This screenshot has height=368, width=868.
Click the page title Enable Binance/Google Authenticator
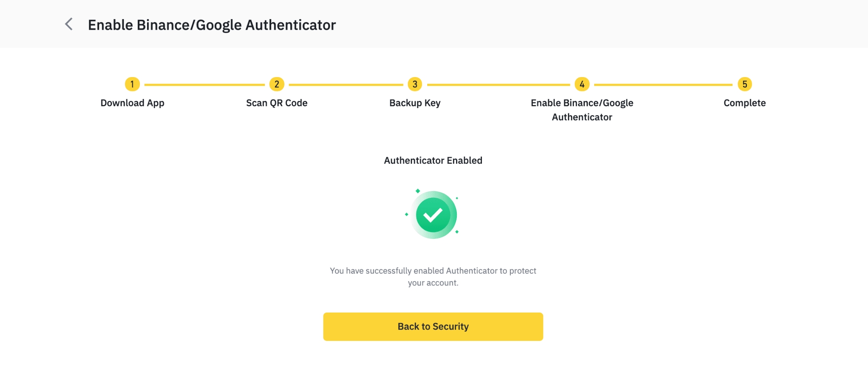point(212,25)
